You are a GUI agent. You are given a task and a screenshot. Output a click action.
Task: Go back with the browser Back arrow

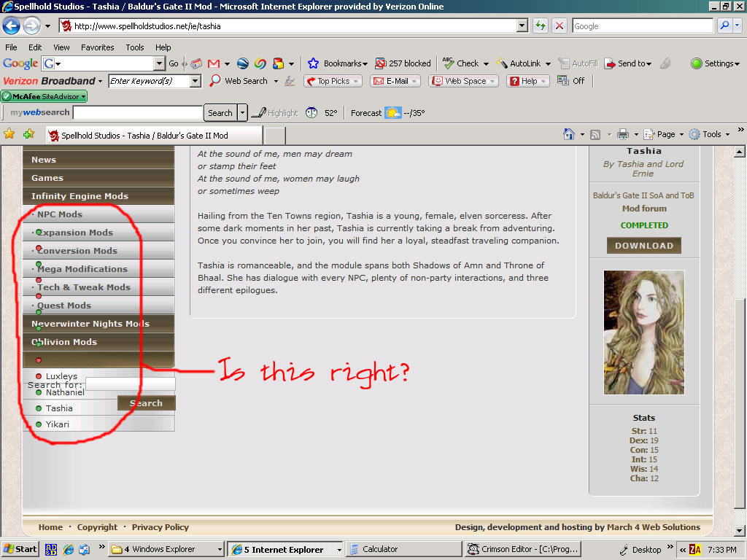[12, 26]
